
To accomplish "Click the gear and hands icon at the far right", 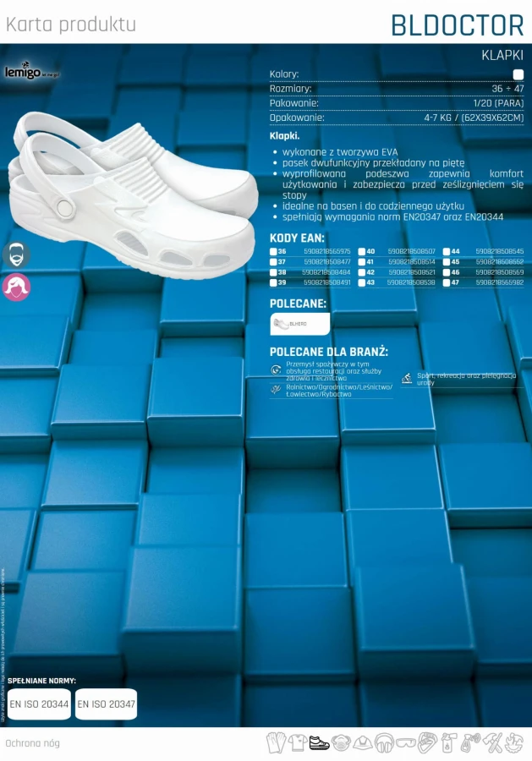I will coord(514,743).
